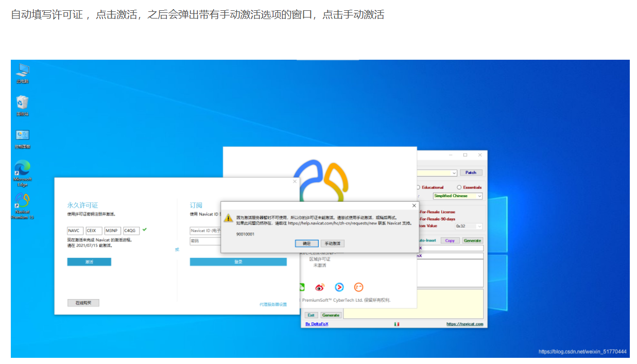This screenshot has height=364, width=637.
Task: Click the orange smiley face social icon
Action: pyautogui.click(x=358, y=287)
